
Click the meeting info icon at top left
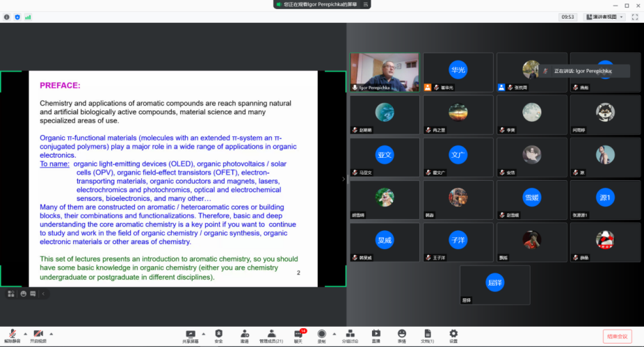7,17
